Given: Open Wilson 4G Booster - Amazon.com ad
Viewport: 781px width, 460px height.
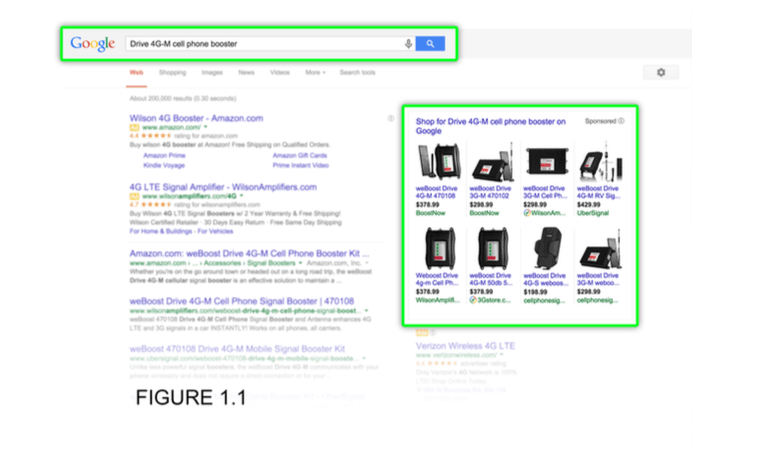Looking at the screenshot, I should click(x=196, y=118).
